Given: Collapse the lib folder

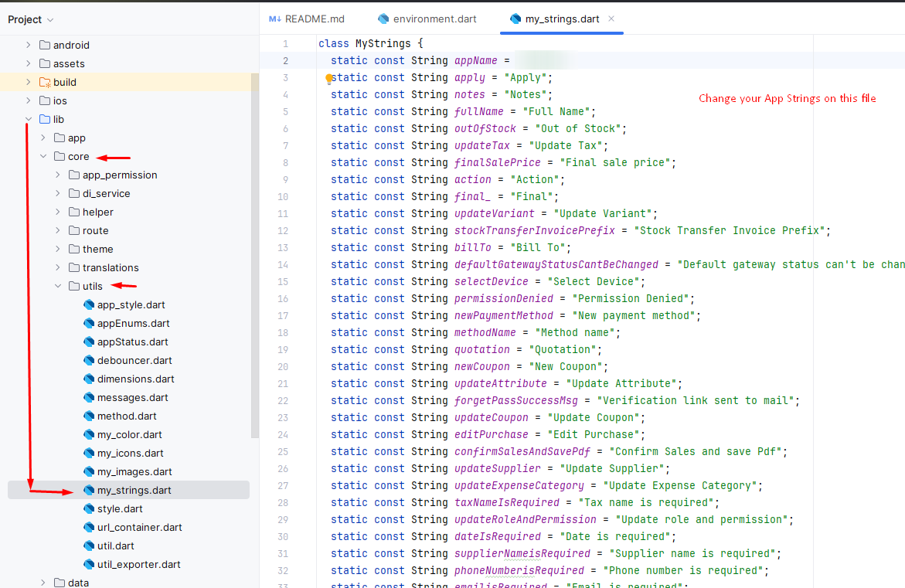Looking at the screenshot, I should click(x=29, y=119).
